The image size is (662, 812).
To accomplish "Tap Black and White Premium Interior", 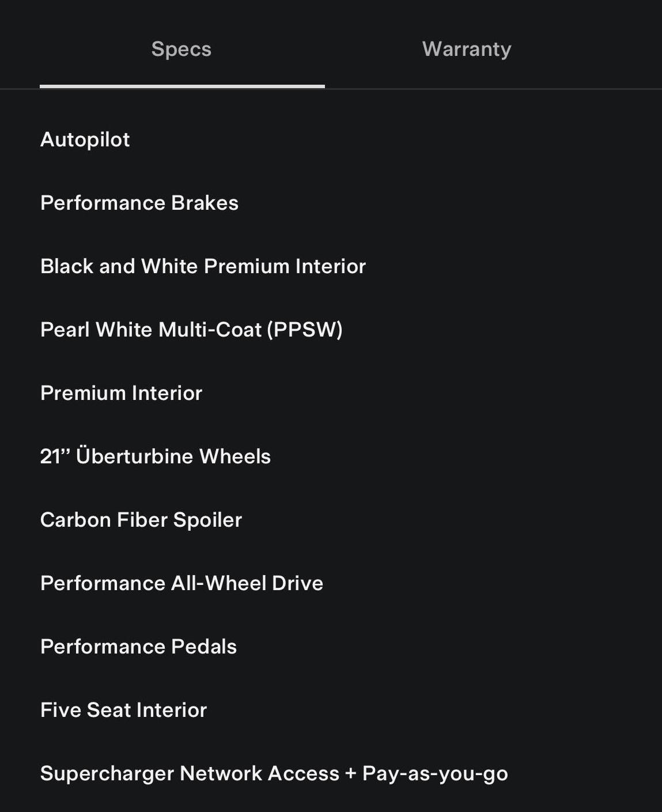I will [x=203, y=266].
